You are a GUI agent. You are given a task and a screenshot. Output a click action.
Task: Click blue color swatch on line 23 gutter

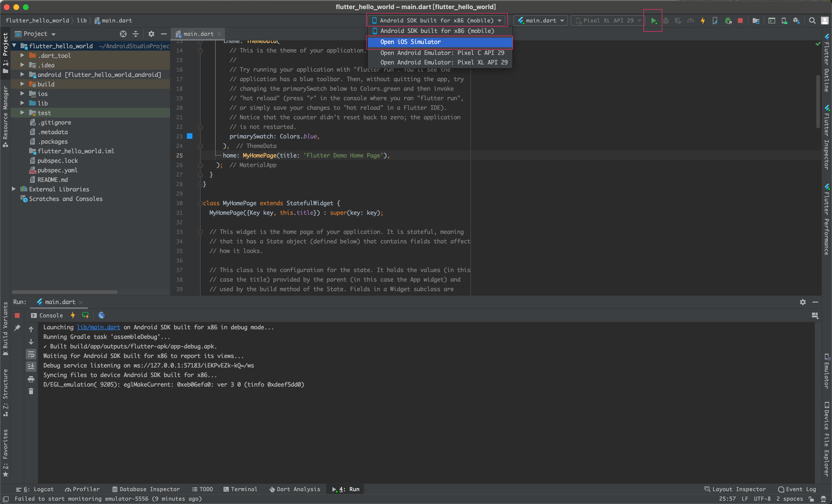click(x=190, y=136)
